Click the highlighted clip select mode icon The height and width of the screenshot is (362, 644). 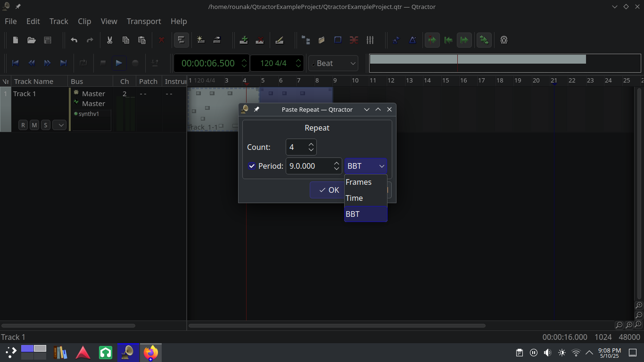tap(181, 40)
